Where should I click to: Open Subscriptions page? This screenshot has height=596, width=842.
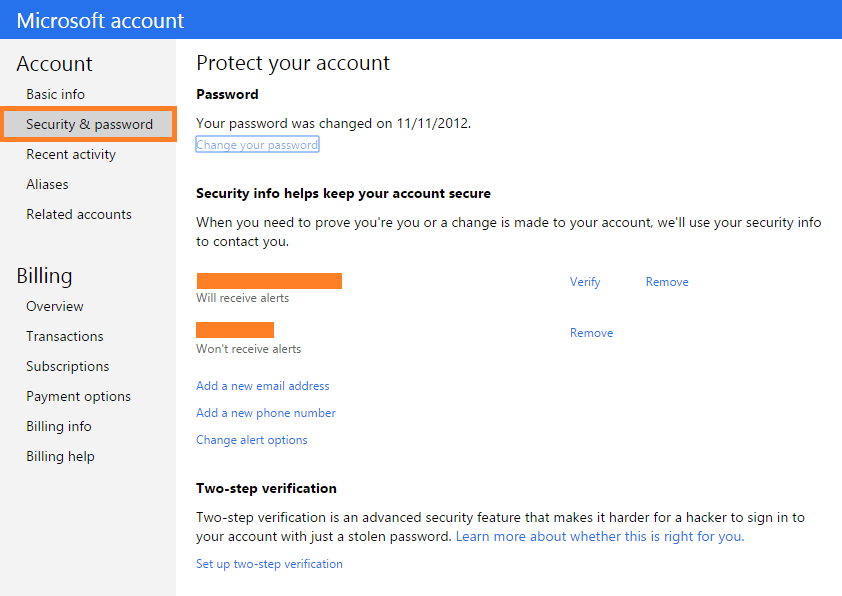(68, 367)
